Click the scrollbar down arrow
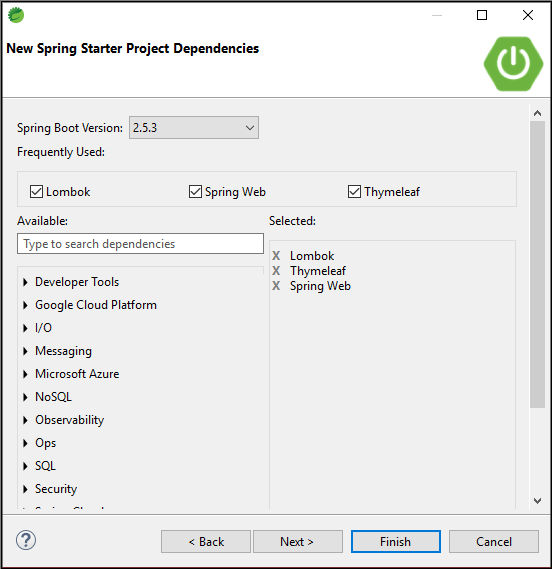Image resolution: width=552 pixels, height=569 pixels. [x=537, y=501]
